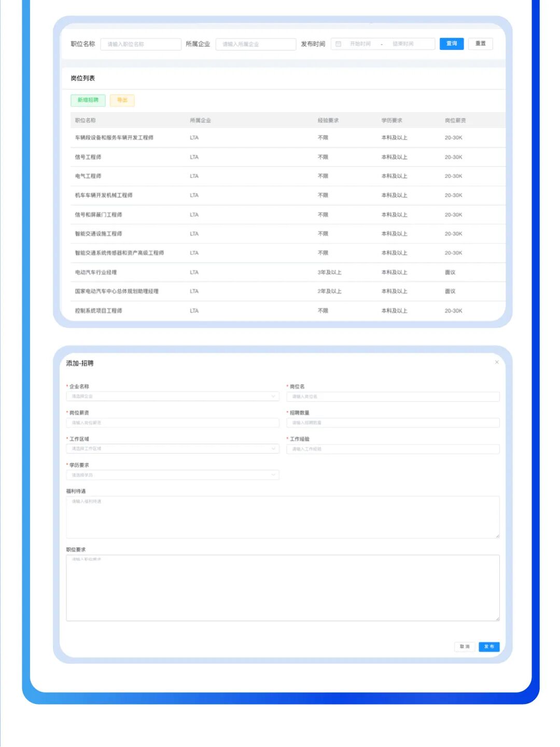
Task: Click the blue 发布 publish button
Action: tap(489, 646)
